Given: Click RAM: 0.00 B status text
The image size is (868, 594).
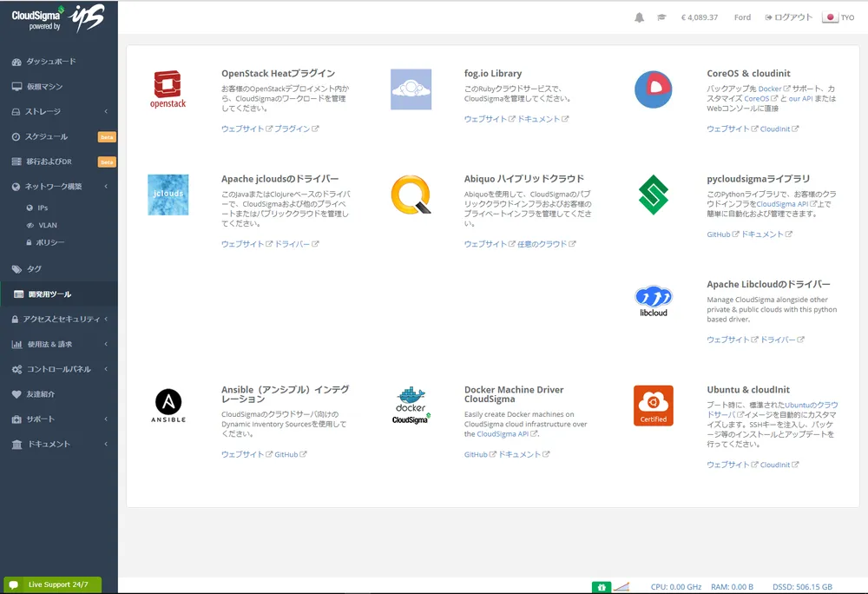Looking at the screenshot, I should tap(732, 587).
